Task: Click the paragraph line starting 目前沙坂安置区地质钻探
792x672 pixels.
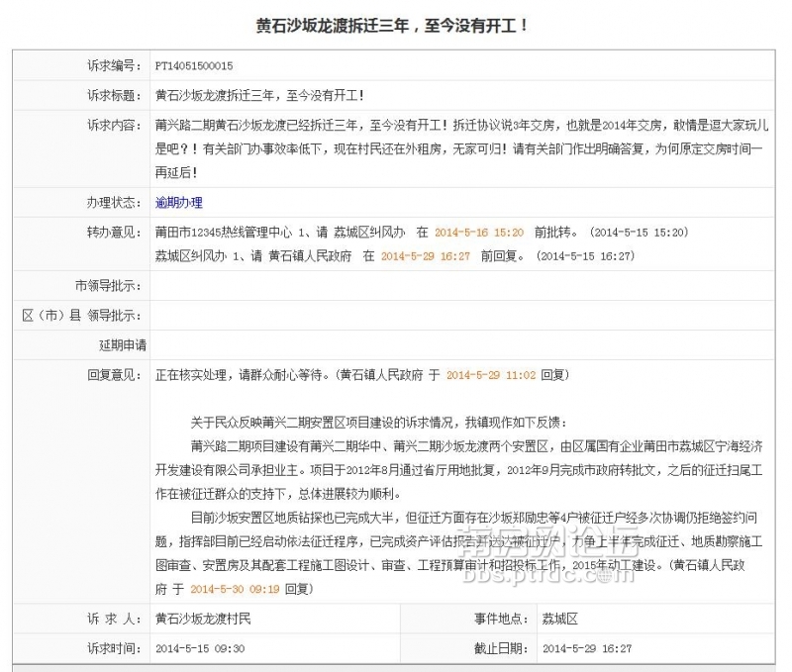Action: coord(474,518)
